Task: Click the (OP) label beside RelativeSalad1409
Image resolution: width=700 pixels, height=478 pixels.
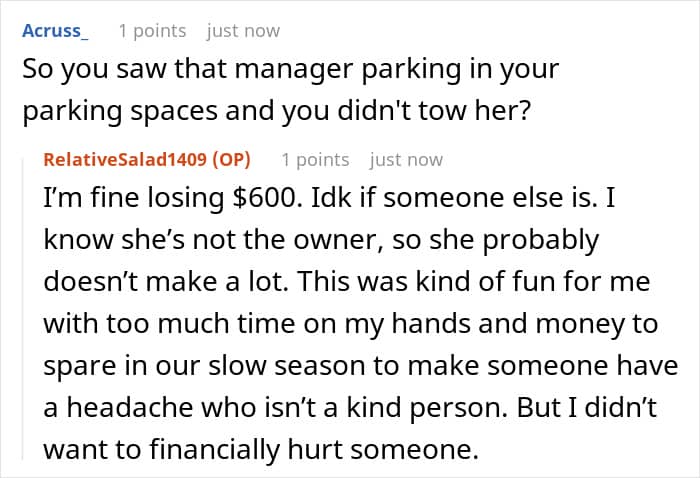Action: point(233,160)
